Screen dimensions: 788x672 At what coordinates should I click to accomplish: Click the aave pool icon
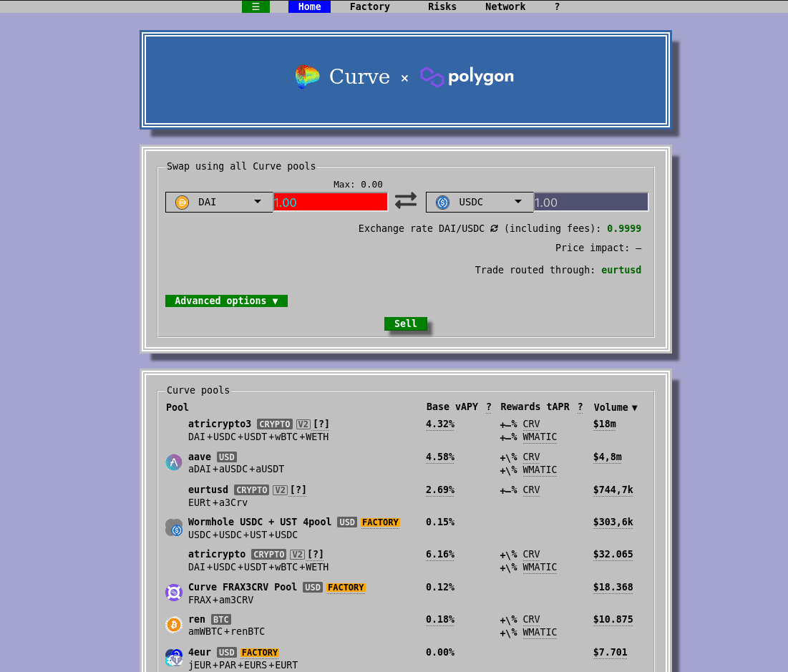[x=174, y=462]
